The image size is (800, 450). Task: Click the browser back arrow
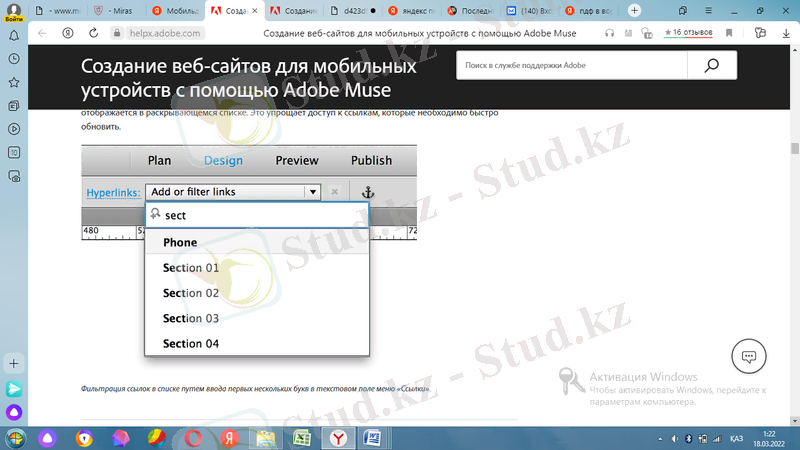[x=42, y=33]
